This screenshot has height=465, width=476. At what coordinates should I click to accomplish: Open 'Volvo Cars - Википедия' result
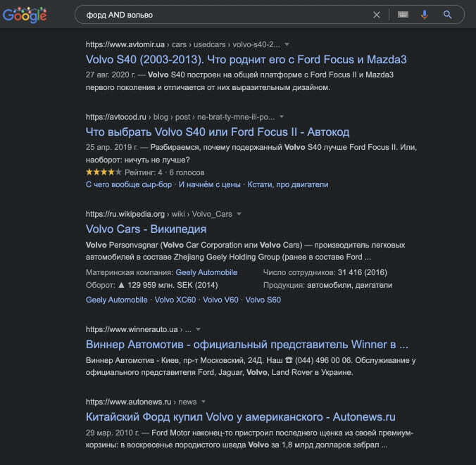[146, 229]
